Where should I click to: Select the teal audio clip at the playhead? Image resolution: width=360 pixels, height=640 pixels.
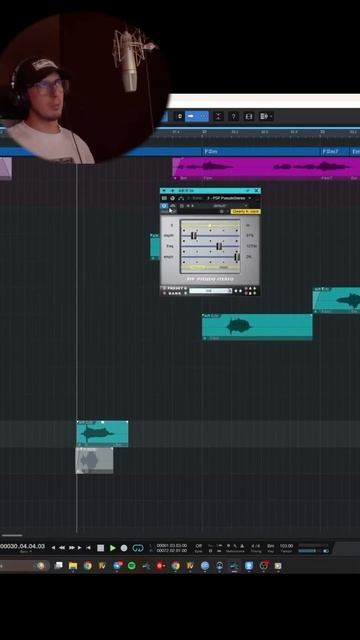[102, 433]
